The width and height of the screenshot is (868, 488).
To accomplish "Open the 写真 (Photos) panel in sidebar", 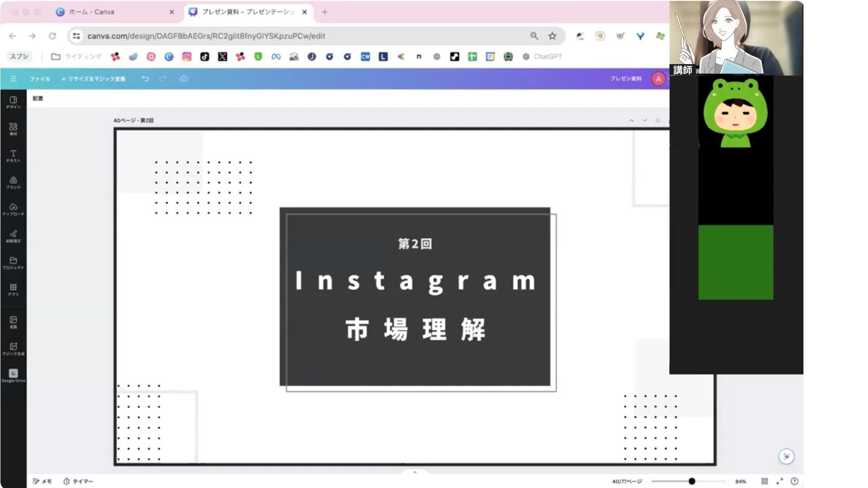I will pyautogui.click(x=13, y=322).
